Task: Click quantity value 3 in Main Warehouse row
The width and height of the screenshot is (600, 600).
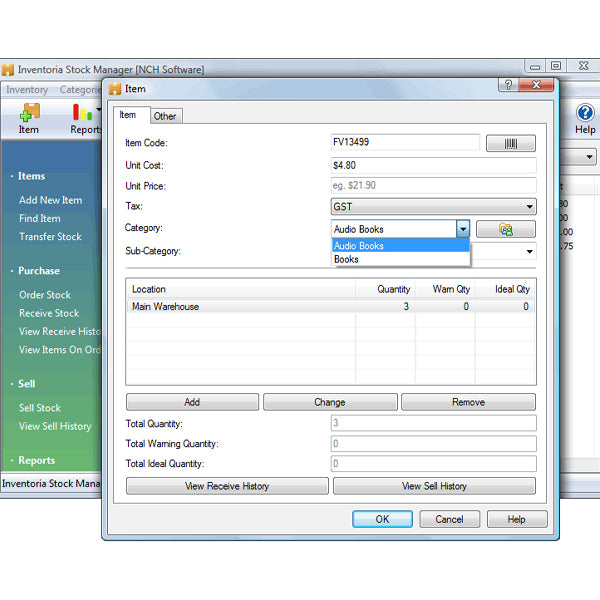Action: 406,307
